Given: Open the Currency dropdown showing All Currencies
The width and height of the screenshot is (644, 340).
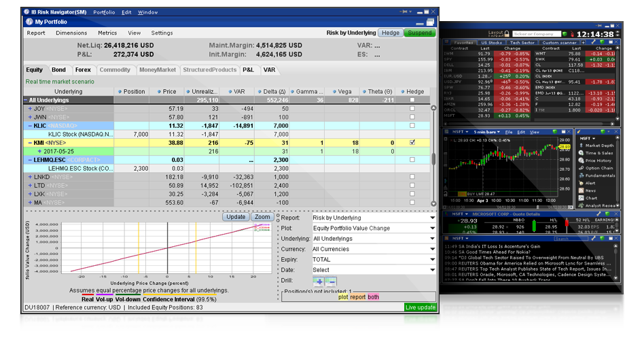Looking at the screenshot, I should (374, 249).
